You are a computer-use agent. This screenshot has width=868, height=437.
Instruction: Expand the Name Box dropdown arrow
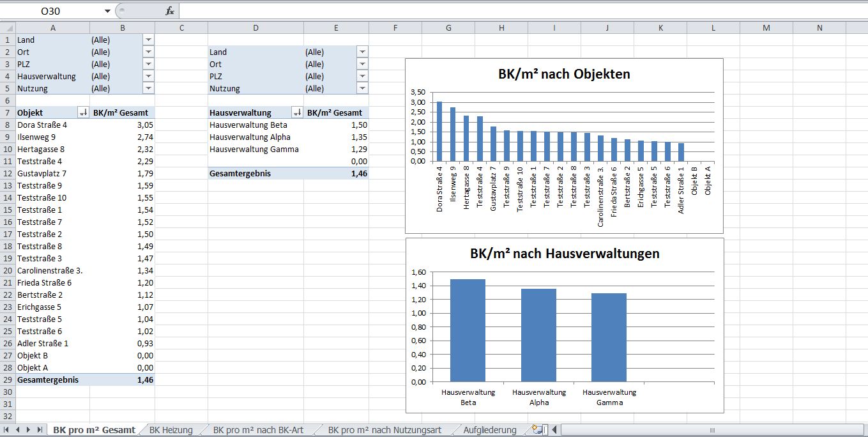click(x=107, y=11)
